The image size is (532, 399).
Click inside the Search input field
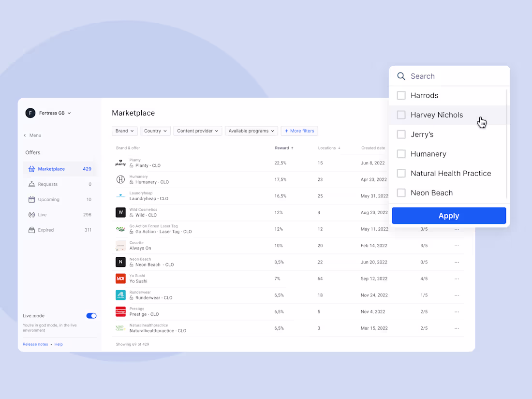435,76
